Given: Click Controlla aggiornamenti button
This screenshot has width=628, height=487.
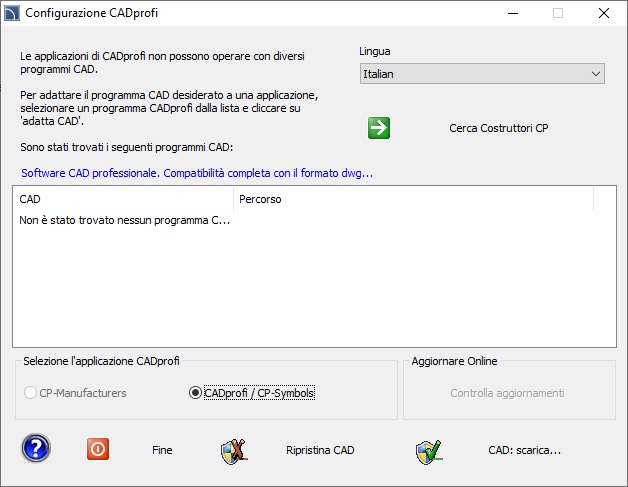Looking at the screenshot, I should [507, 393].
